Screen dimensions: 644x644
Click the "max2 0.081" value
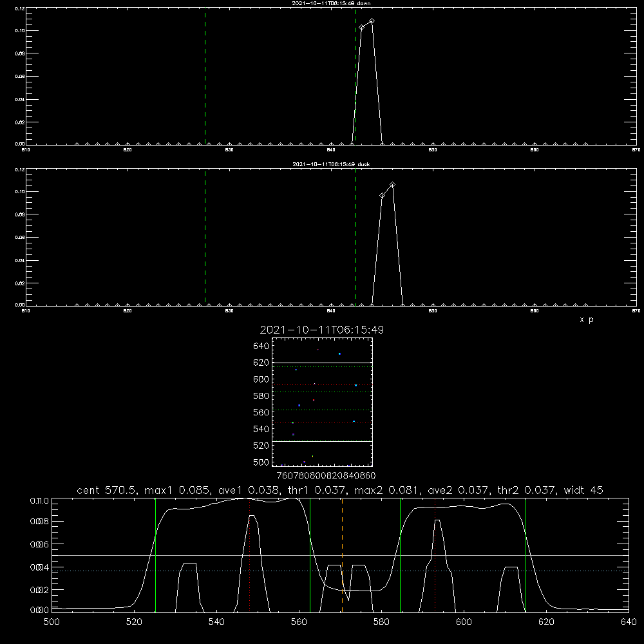click(387, 490)
